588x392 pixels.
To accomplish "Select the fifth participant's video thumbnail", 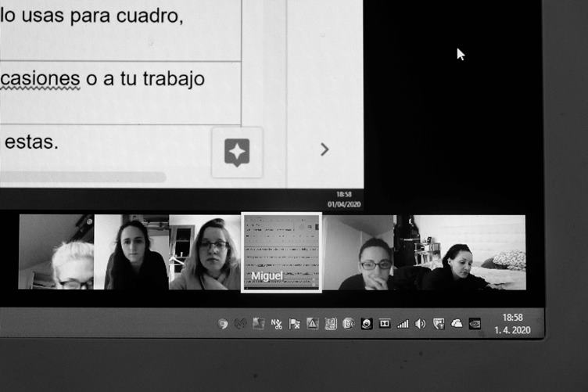I will click(x=366, y=252).
